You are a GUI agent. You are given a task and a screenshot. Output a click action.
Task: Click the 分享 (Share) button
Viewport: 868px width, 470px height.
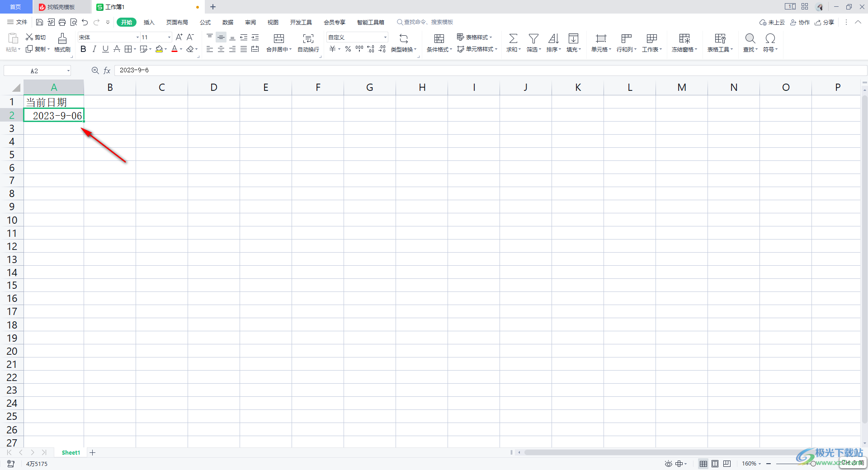tap(824, 22)
